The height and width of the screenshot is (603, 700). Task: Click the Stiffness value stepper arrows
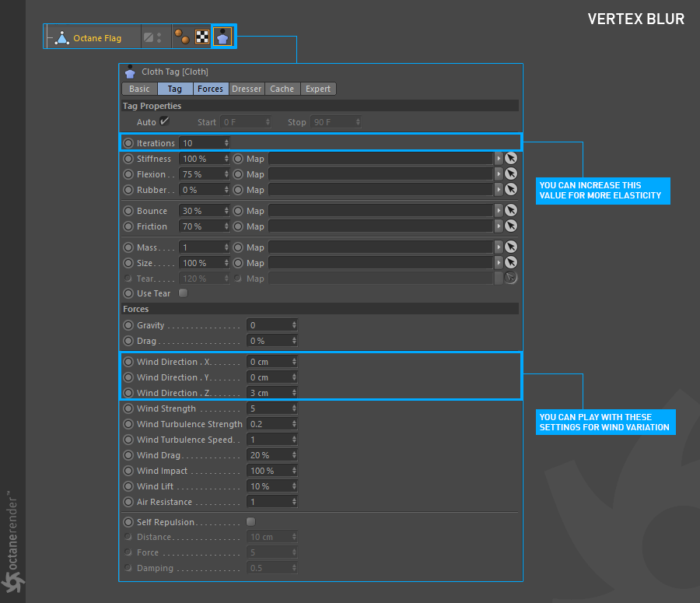pyautogui.click(x=226, y=159)
